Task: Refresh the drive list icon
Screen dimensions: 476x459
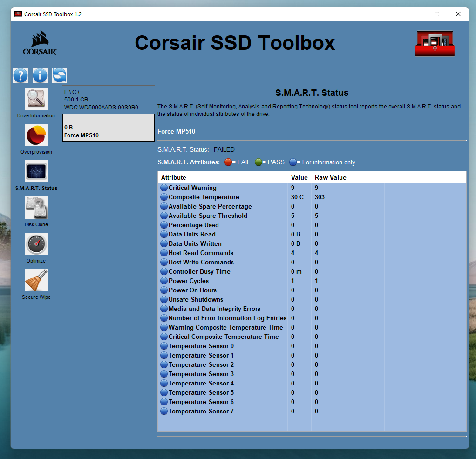Action: click(x=60, y=75)
